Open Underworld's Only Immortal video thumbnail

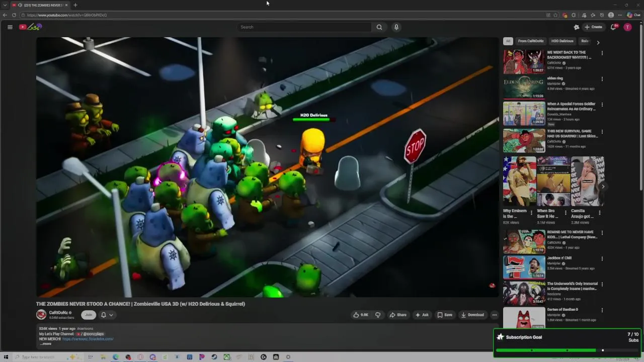(x=524, y=293)
